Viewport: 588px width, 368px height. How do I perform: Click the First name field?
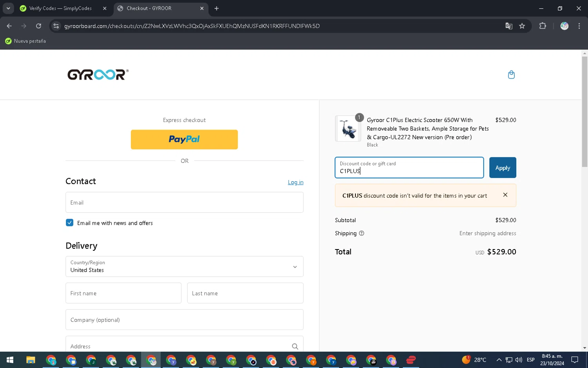(123, 293)
